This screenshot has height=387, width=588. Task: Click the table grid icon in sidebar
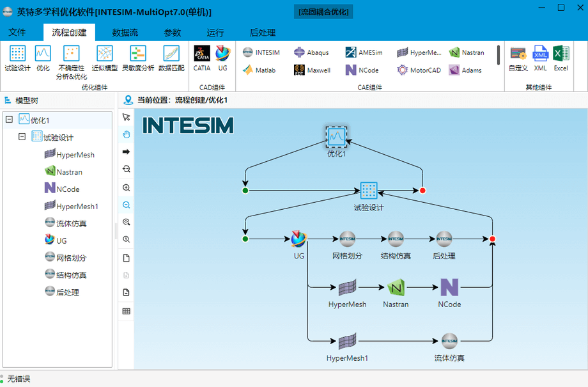tap(126, 311)
